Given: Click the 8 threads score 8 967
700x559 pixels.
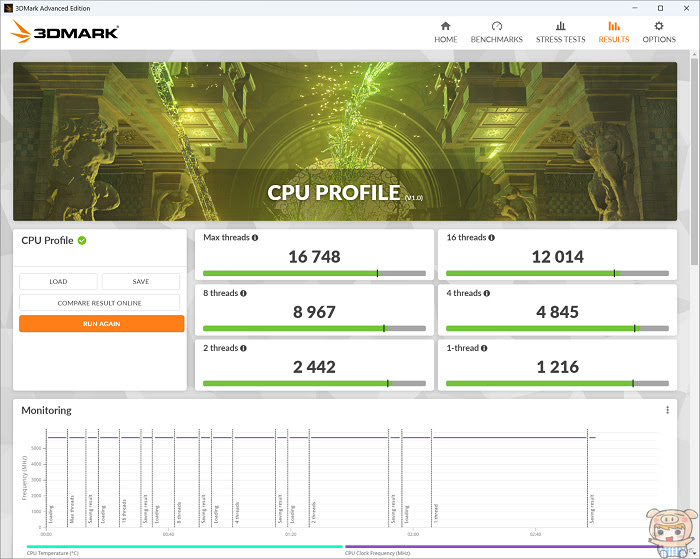Looking at the screenshot, I should 314,312.
